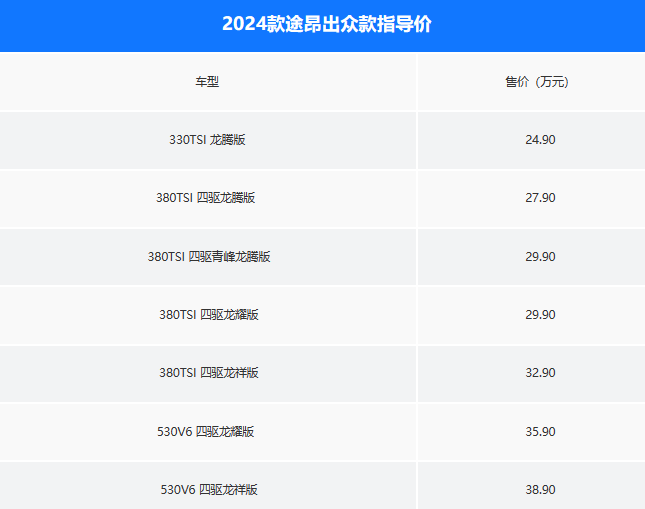Select the 24.90 price value

coord(540,140)
